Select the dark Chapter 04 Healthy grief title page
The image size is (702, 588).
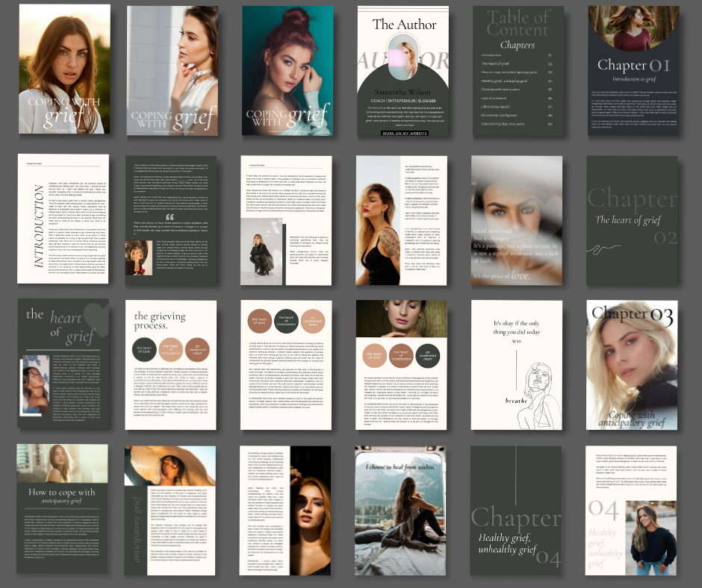(x=517, y=510)
